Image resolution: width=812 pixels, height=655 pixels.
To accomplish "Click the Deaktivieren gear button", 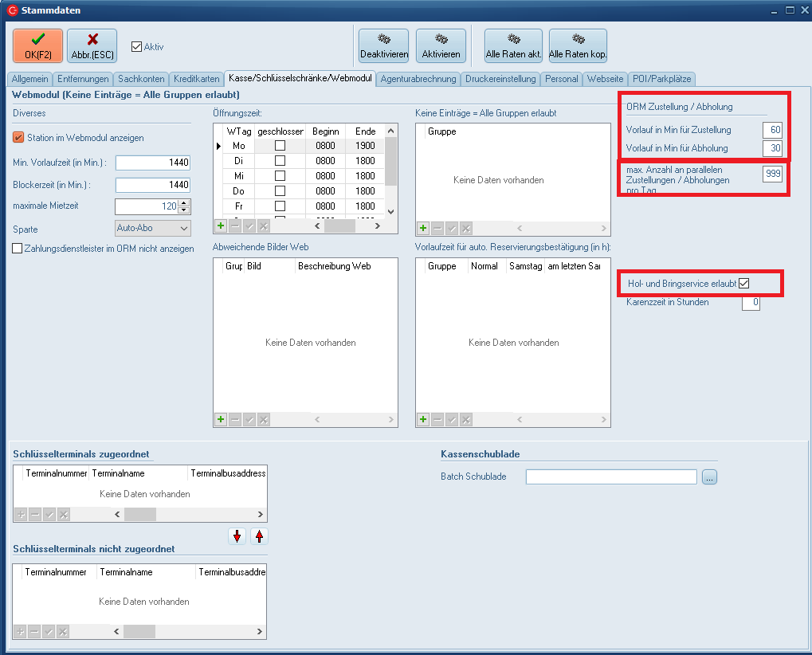I will click(383, 45).
